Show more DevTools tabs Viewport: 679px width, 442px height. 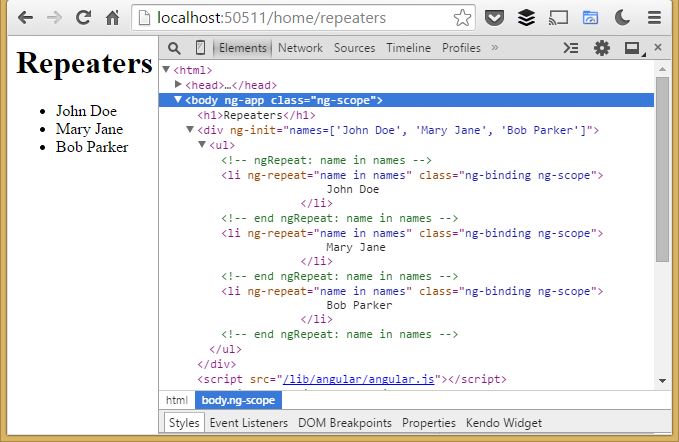pos(495,48)
